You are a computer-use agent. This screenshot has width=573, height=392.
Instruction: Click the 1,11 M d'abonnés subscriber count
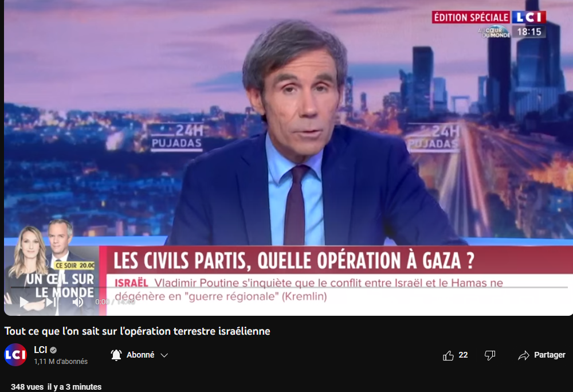tap(61, 361)
